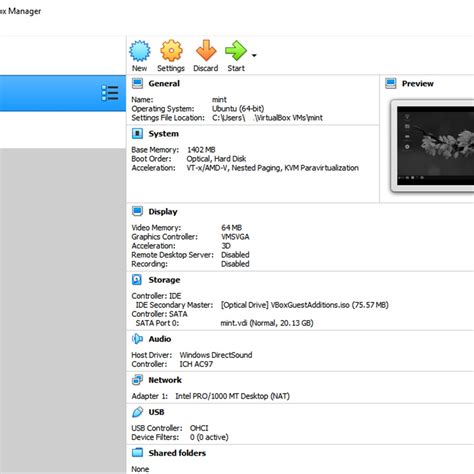The height and width of the screenshot is (474, 474).
Task: Click Video Memory value '64 MB'
Action: [231, 228]
